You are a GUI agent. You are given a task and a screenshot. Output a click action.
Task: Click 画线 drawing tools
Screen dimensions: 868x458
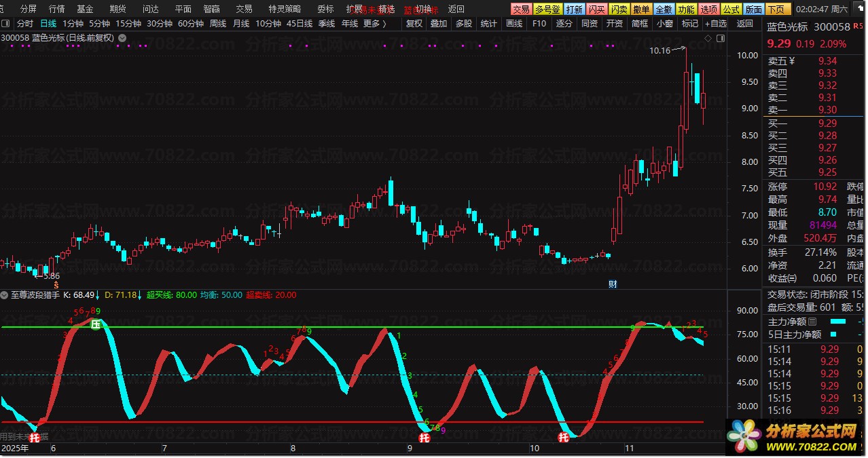[514, 24]
